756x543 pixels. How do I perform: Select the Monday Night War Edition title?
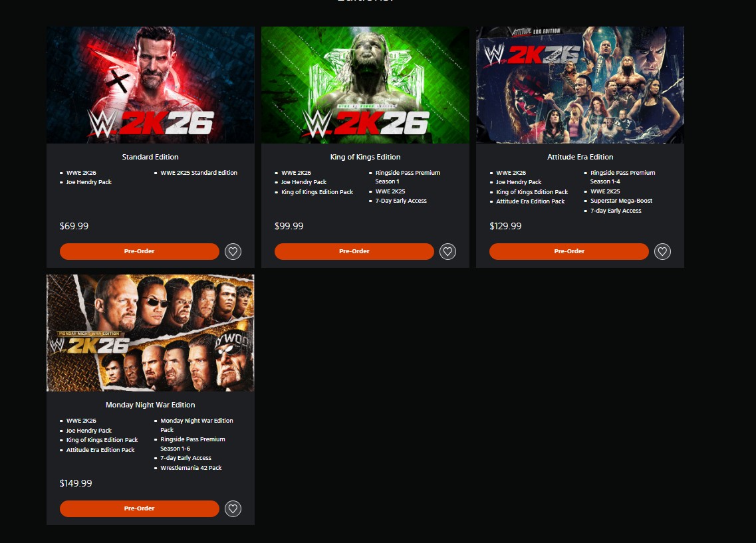click(150, 405)
